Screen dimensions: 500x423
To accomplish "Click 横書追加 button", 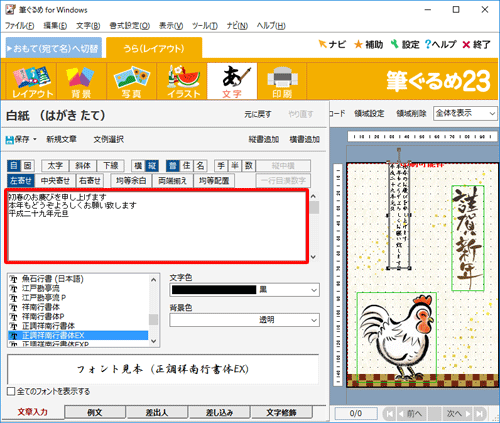I will [x=304, y=139].
